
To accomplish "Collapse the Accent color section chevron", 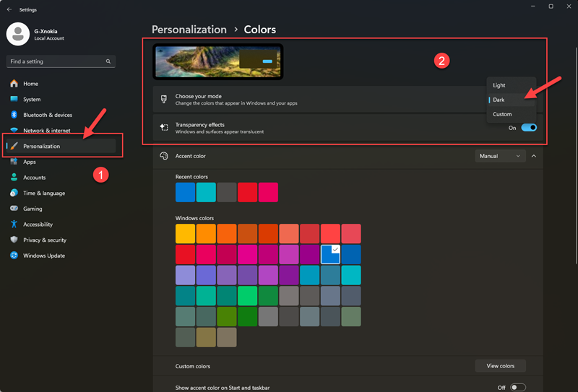I will pyautogui.click(x=534, y=156).
